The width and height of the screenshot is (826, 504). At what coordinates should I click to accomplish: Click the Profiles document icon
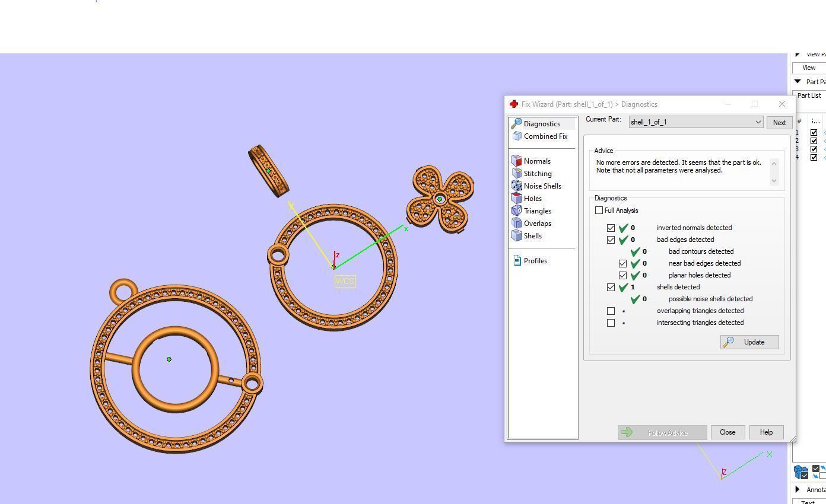pos(517,261)
